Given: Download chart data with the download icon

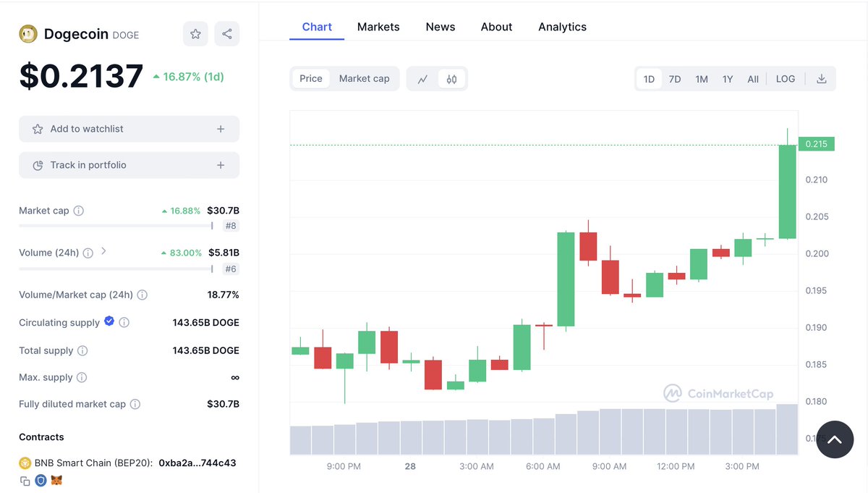Looking at the screenshot, I should 821,79.
